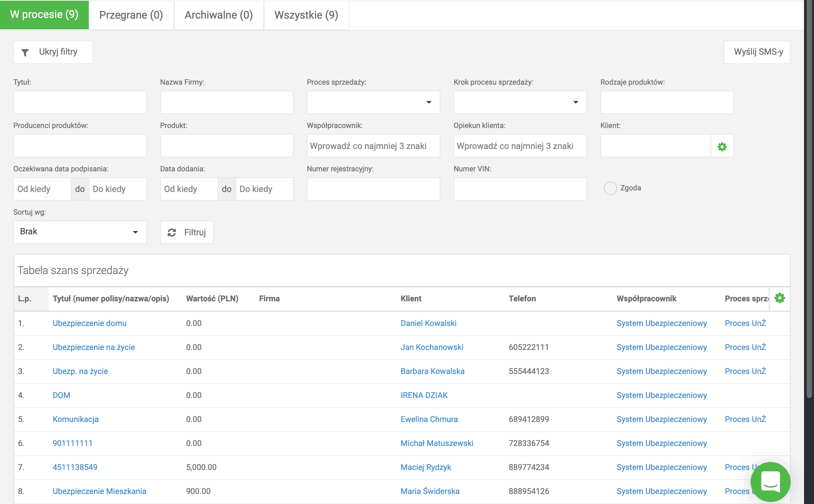Image resolution: width=814 pixels, height=504 pixels.
Task: Open client Maria Świderska
Action: 430,491
